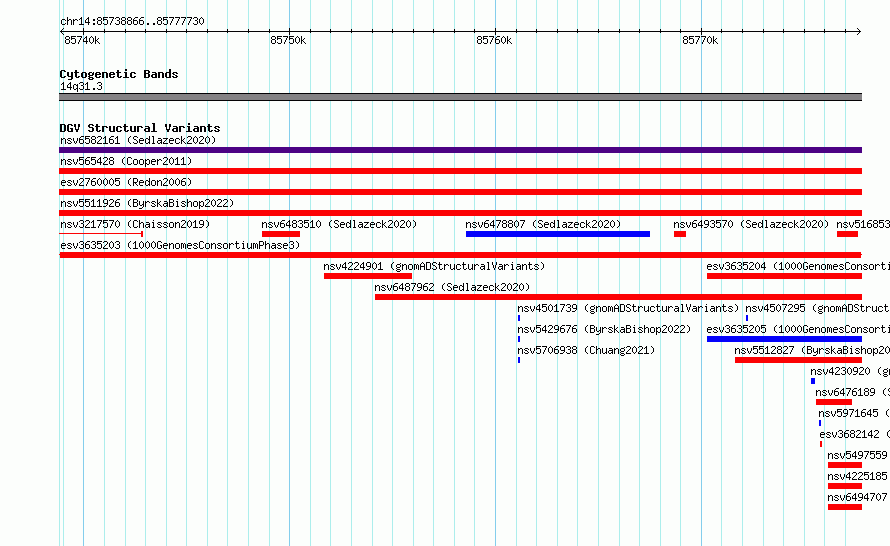Click the Cytogenetic Bands track title

[119, 74]
